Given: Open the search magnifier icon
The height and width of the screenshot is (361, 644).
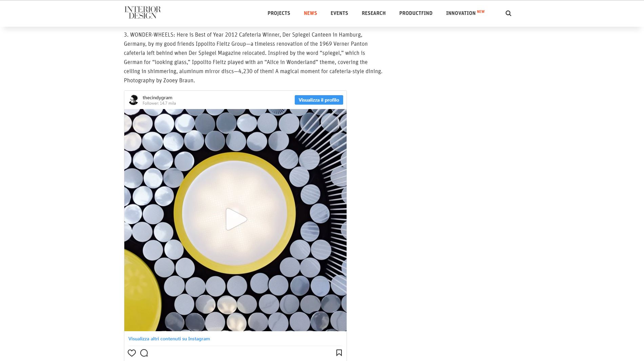Looking at the screenshot, I should (508, 13).
